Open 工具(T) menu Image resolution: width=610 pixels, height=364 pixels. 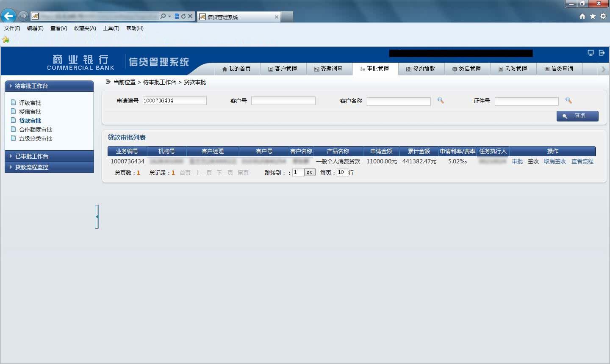point(111,28)
